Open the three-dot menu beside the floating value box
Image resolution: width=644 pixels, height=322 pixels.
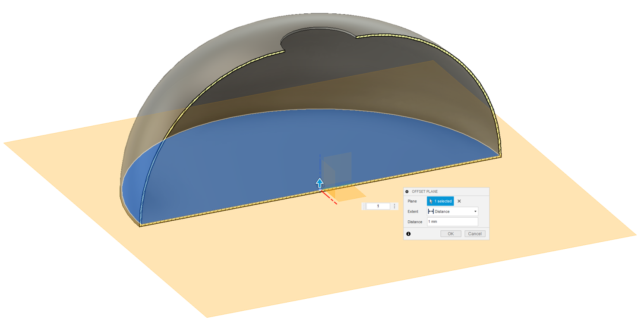pos(395,206)
